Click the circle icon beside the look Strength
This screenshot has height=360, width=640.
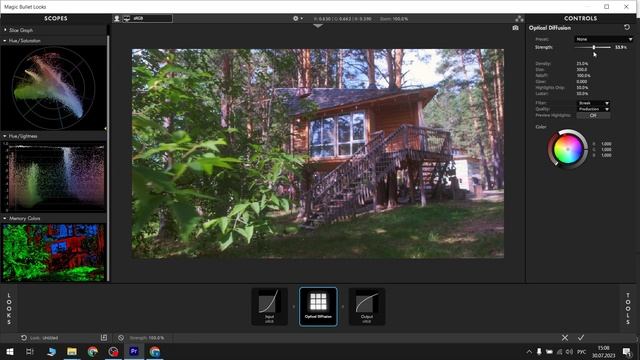coord(121,338)
